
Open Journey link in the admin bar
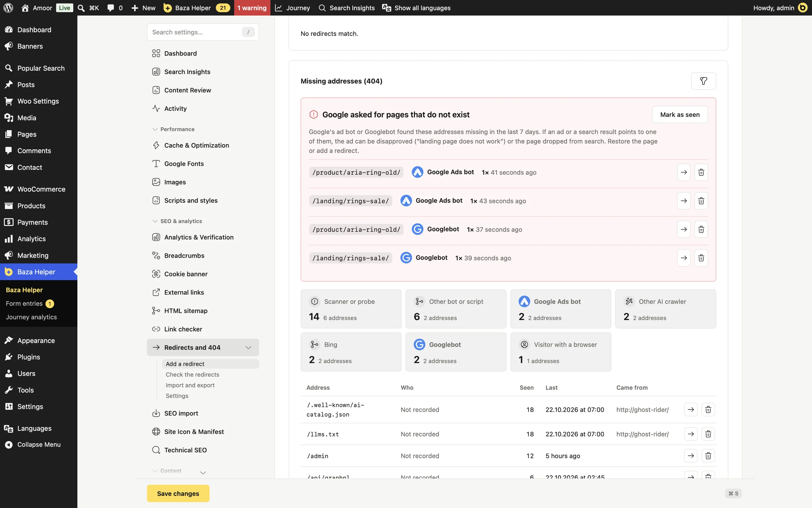coord(292,8)
